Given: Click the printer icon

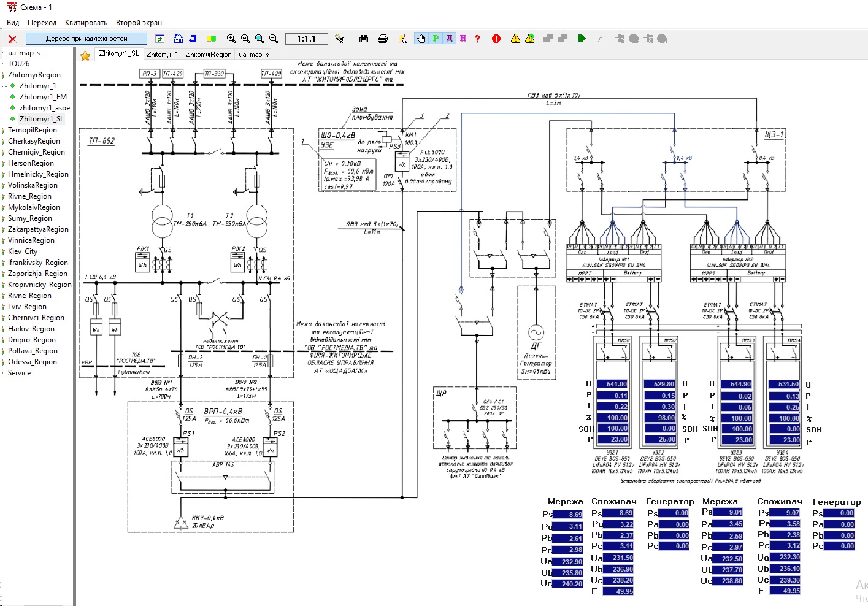Looking at the screenshot, I should coord(383,39).
